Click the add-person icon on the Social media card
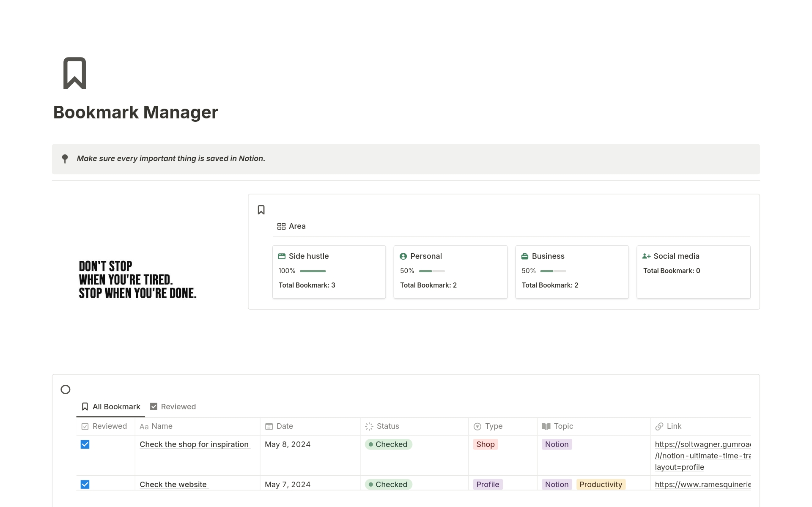The width and height of the screenshot is (812, 507). pyautogui.click(x=646, y=256)
